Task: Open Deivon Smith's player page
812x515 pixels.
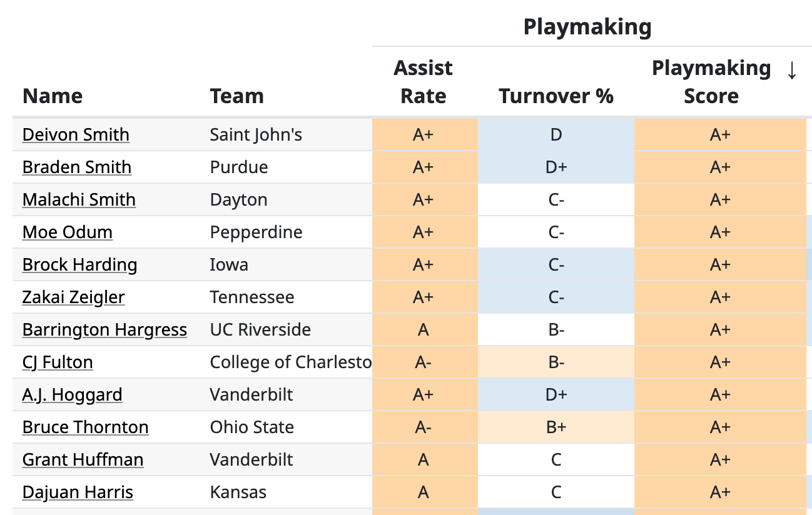Action: 75,134
